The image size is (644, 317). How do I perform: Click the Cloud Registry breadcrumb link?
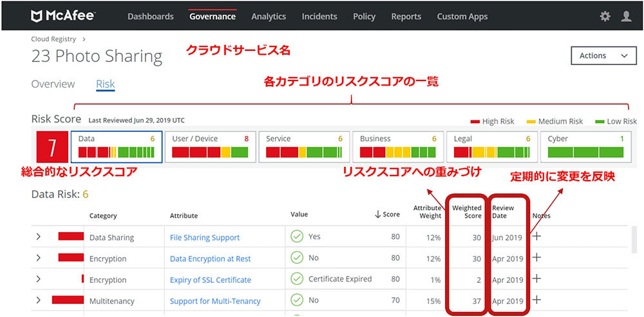[53, 39]
